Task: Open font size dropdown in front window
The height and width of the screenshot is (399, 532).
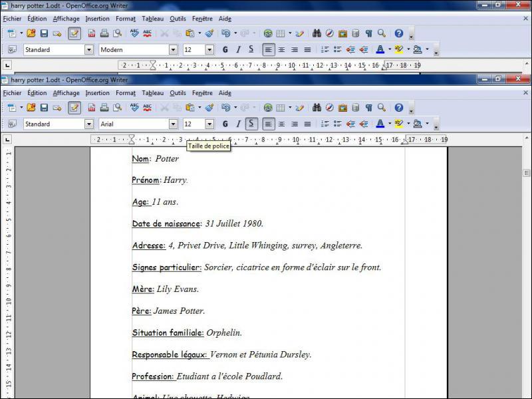Action: 209,124
